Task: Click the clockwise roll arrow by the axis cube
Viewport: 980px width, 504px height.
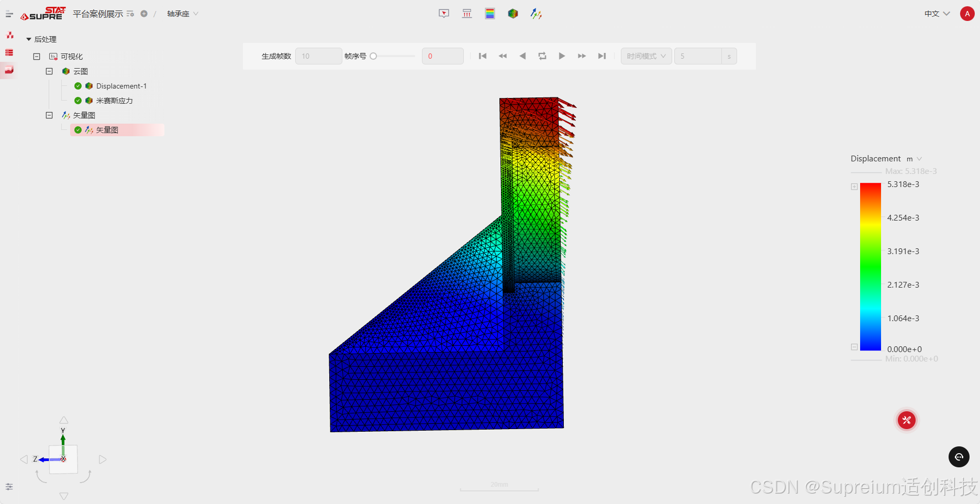Action: pos(85,476)
